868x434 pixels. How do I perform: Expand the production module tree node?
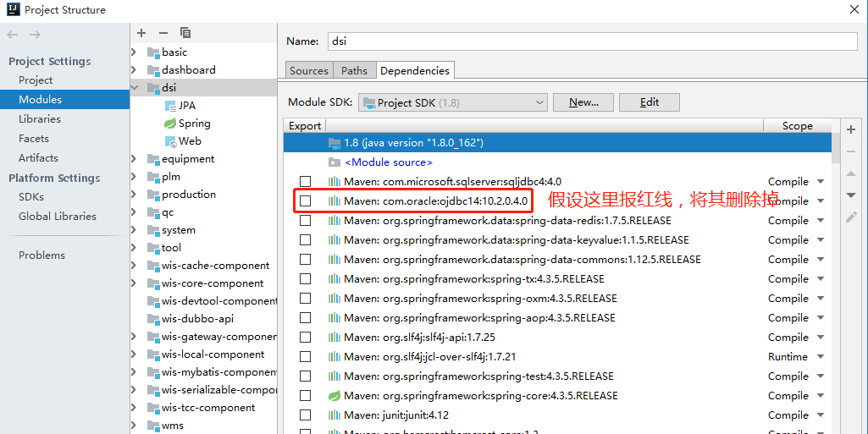point(135,195)
